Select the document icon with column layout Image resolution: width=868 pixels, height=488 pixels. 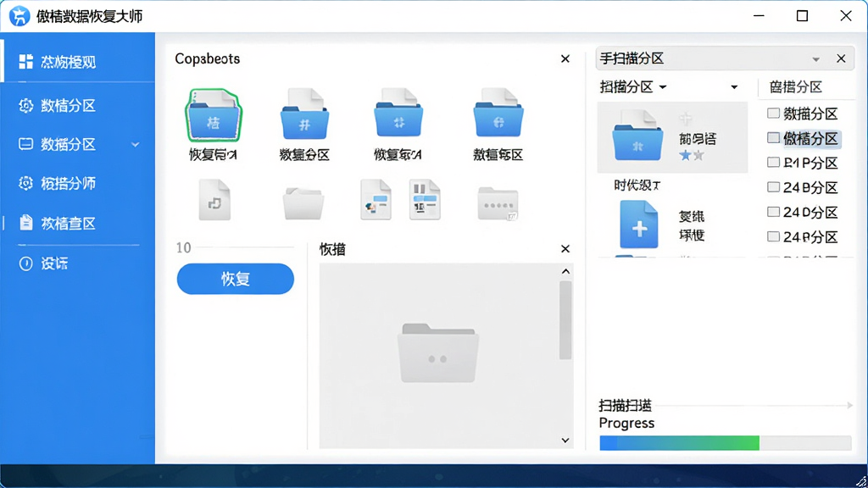coord(425,199)
